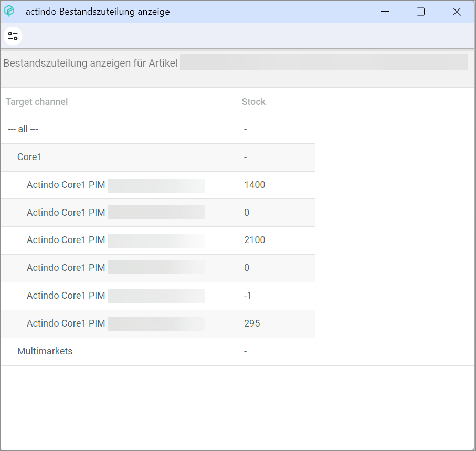
Task: Select the Actindo Core1 PIM row with stock 2100
Action: point(157,240)
